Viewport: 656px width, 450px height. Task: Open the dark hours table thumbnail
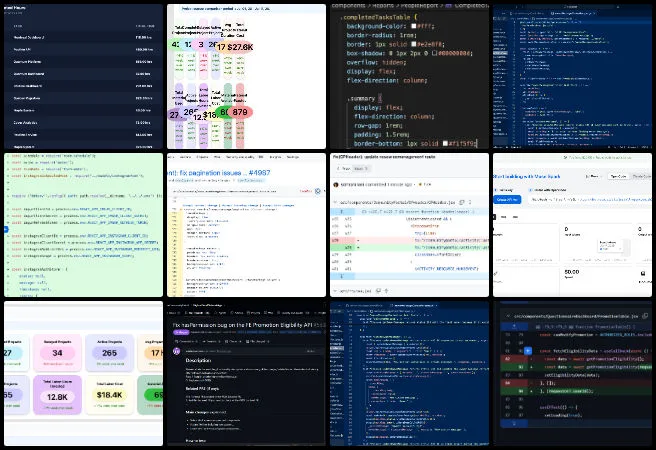coord(83,77)
